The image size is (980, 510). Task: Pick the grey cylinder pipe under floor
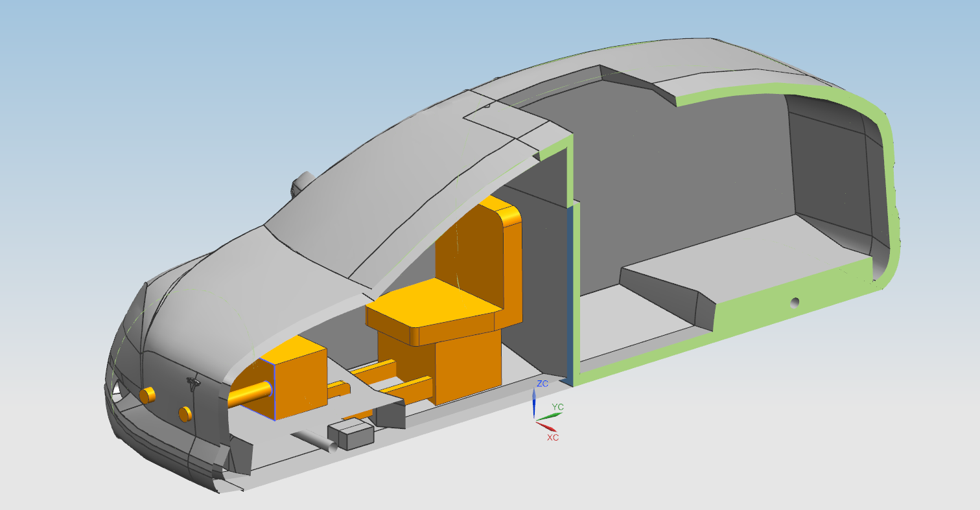(x=314, y=441)
